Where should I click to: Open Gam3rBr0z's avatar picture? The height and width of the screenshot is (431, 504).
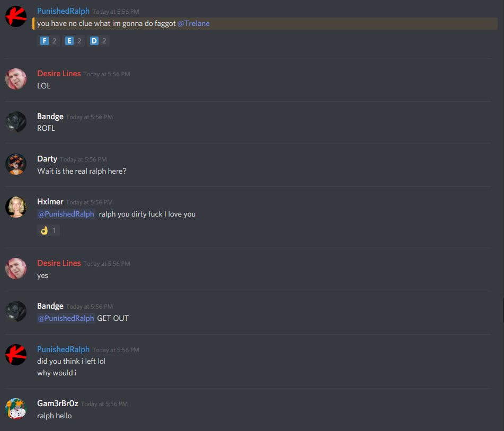pyautogui.click(x=16, y=409)
